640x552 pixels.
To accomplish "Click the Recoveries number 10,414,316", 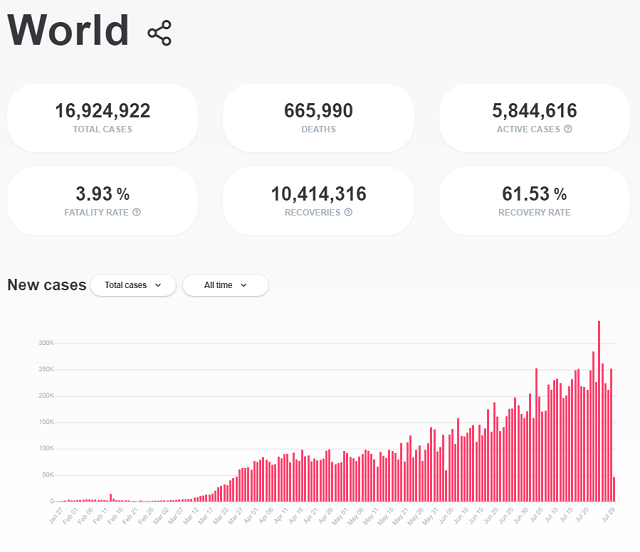I will point(318,193).
